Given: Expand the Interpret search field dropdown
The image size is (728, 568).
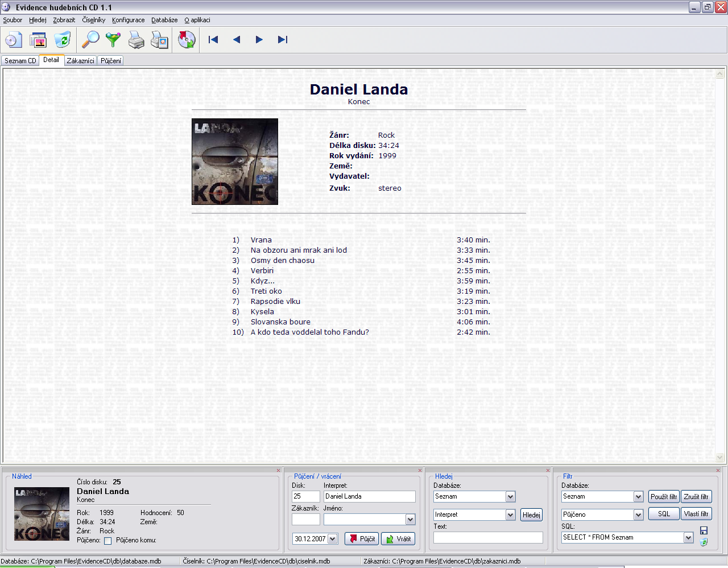Looking at the screenshot, I should tap(510, 515).
